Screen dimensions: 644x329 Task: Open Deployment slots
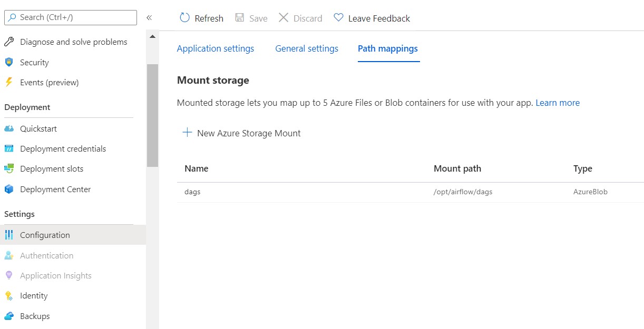pyautogui.click(x=52, y=168)
